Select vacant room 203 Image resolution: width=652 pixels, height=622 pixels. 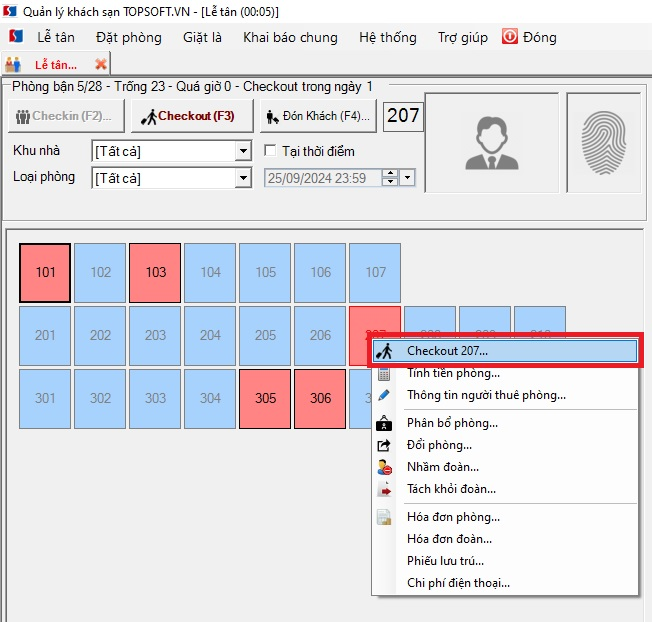coord(155,336)
